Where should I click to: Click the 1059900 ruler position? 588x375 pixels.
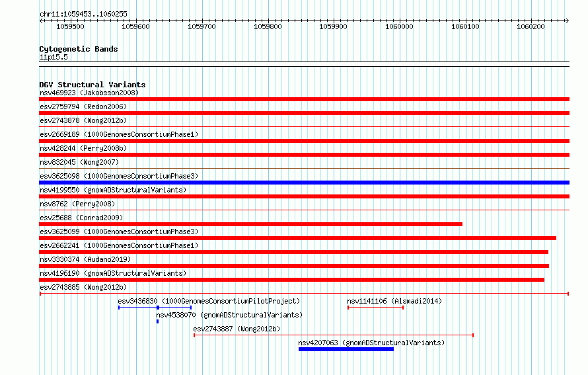click(x=333, y=26)
